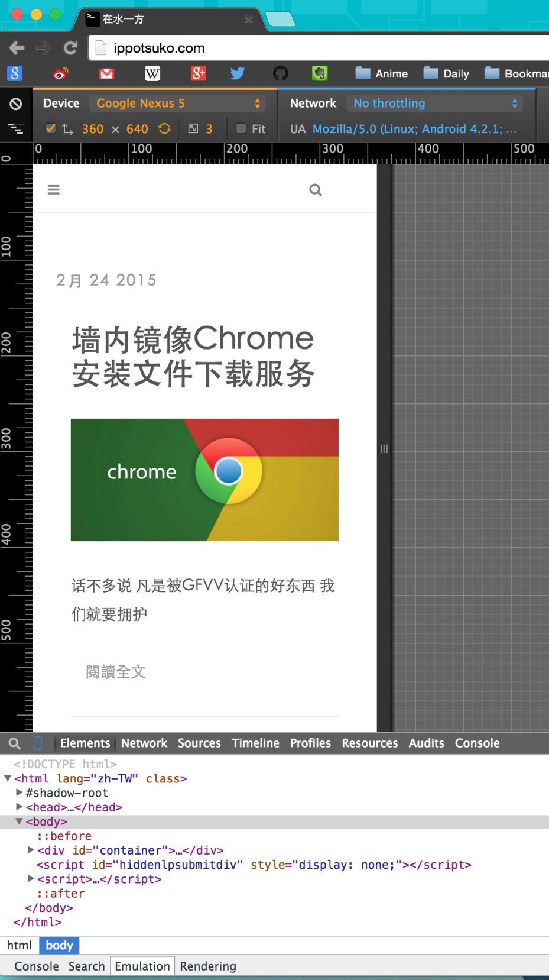Open the Bookmarks folder in bookmarks bar
This screenshot has height=980, width=549.
[516, 73]
